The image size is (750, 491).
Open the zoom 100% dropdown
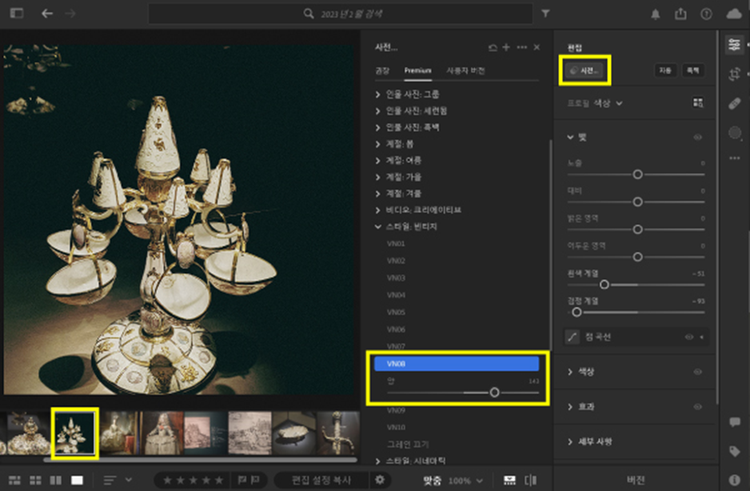tap(466, 480)
